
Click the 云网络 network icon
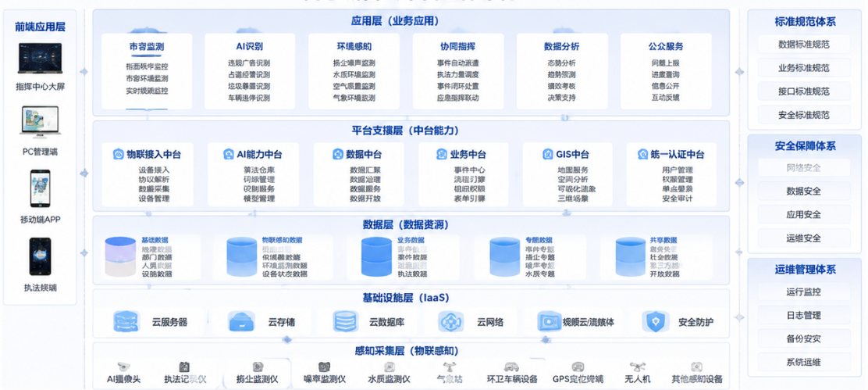(450, 321)
